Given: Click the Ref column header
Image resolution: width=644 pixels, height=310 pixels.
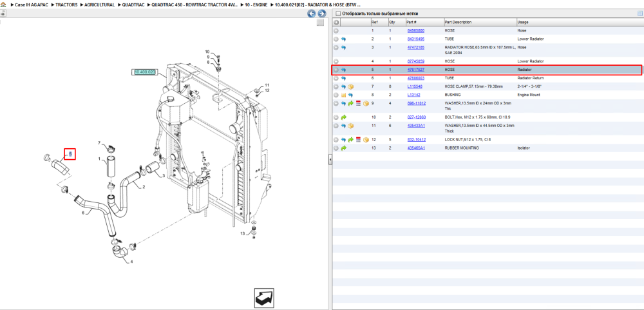Looking at the screenshot, I should pyautogui.click(x=379, y=22).
